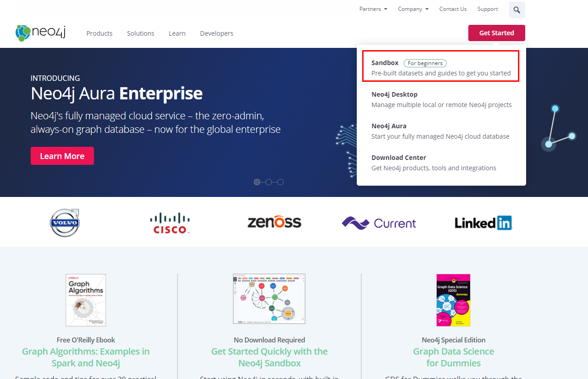
Task: Toggle the Get Started dropdown button
Action: (x=496, y=33)
